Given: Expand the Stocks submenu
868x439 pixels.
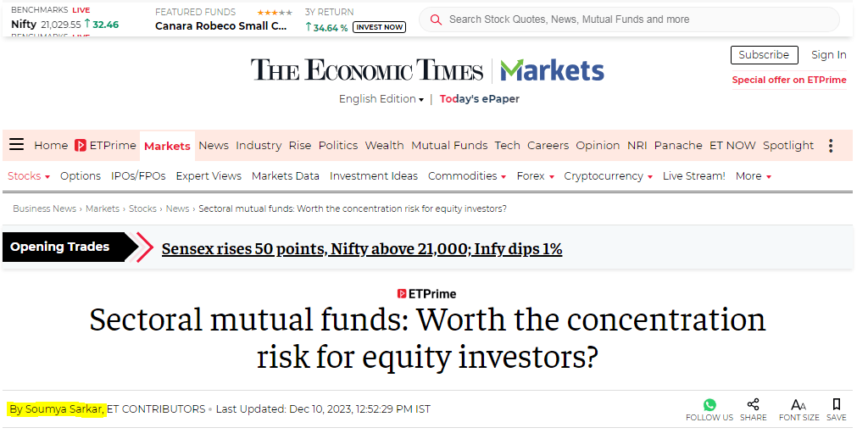Looking at the screenshot, I should [x=28, y=176].
